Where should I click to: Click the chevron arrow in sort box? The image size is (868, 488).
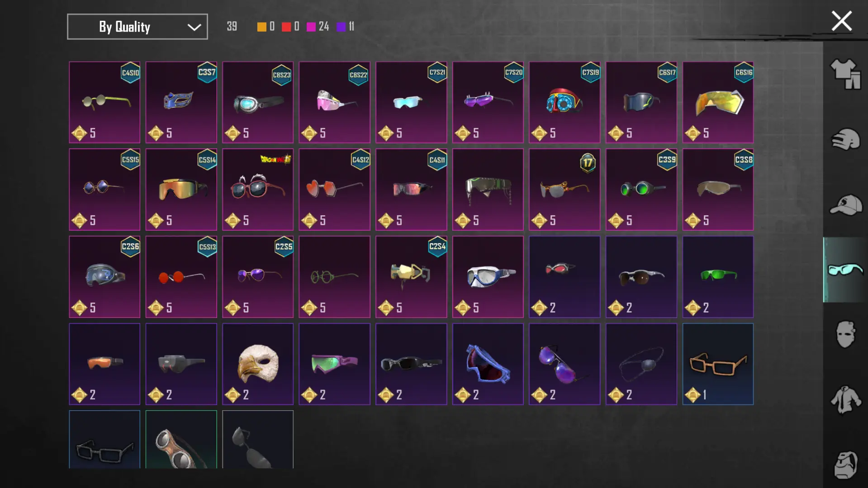194,27
